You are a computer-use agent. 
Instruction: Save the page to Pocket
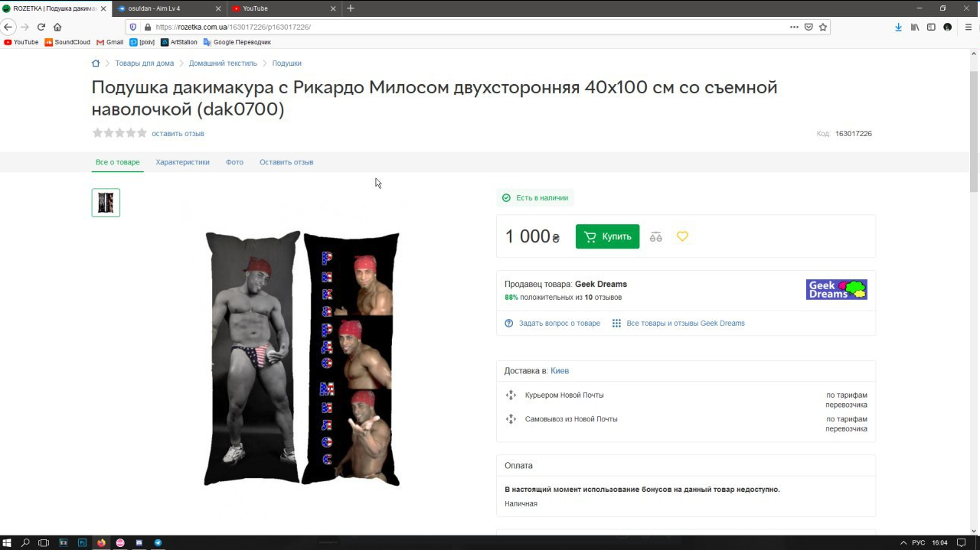tap(808, 27)
